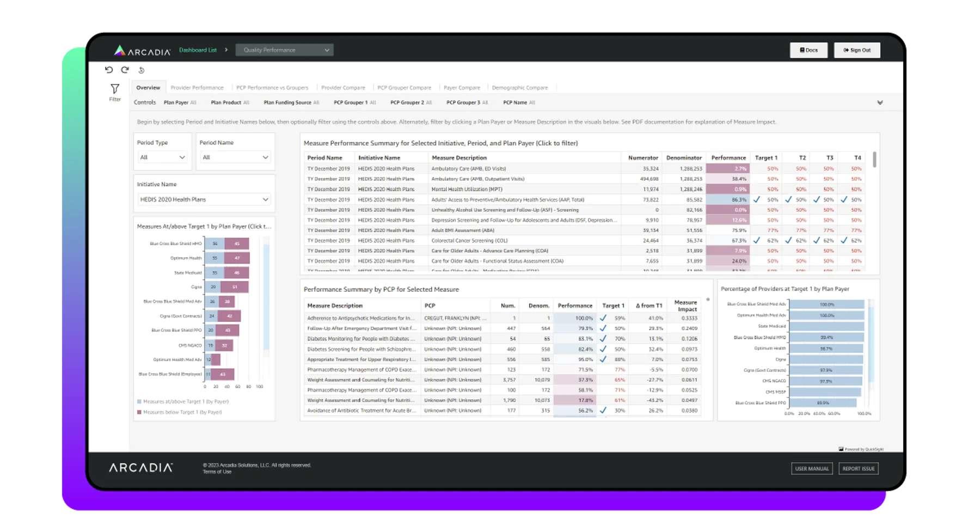
Task: Click the Sign Out button
Action: pos(857,50)
